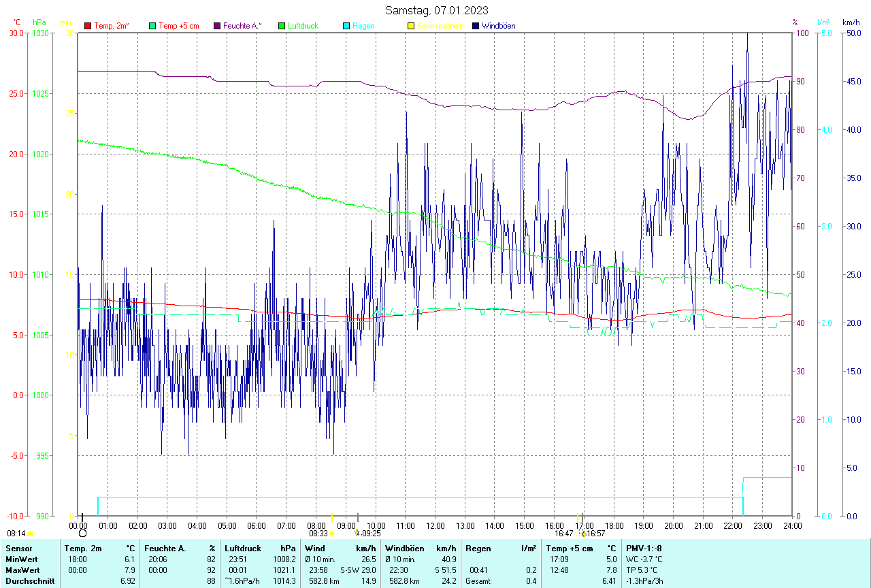Click the Temp +5 cm column header in table
Viewport: 871px width, 588px height.
pyautogui.click(x=570, y=549)
